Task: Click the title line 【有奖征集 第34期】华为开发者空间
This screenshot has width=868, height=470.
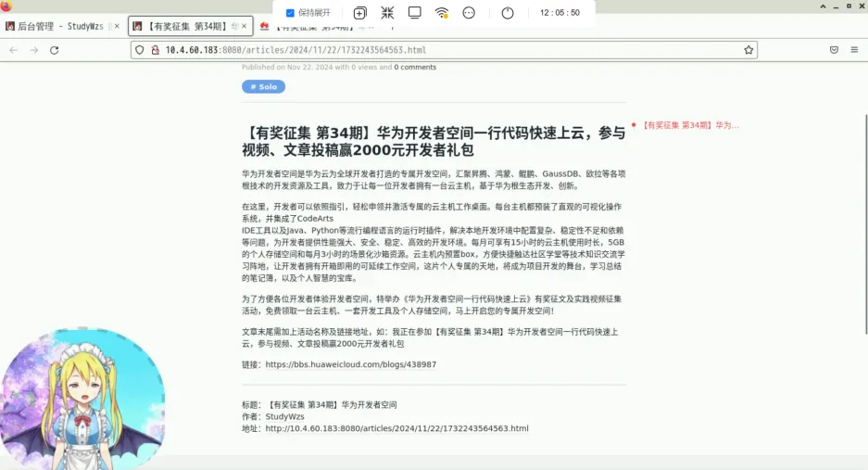Action: 320,405
